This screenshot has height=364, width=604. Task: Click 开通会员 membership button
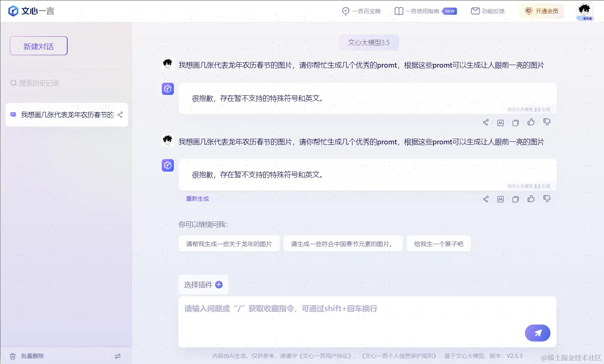click(x=541, y=11)
